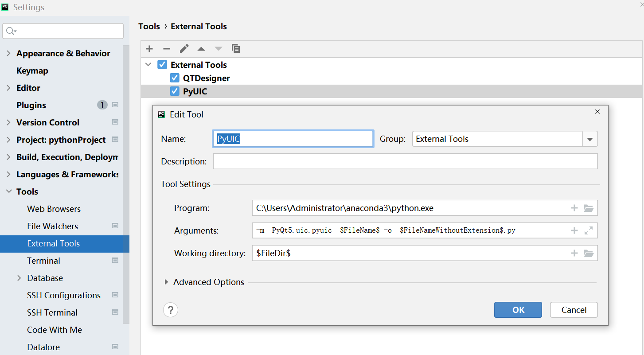Click Tools breadcrumb link

[149, 26]
